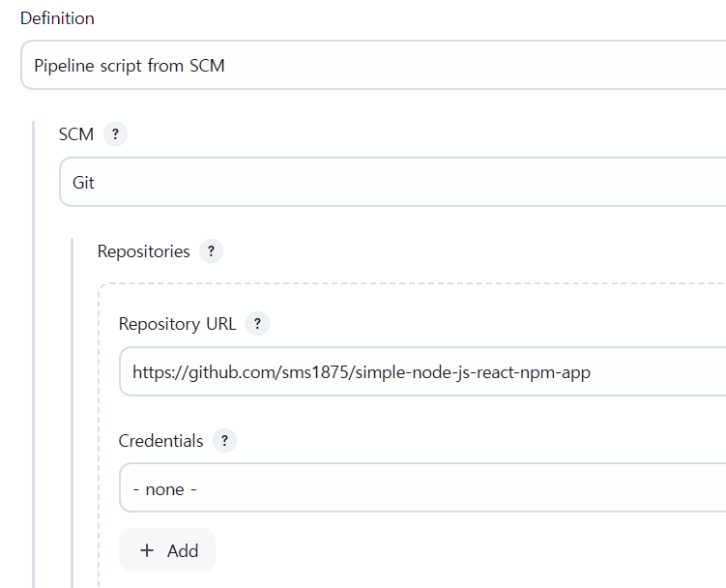Screen dimensions: 726x588
Task: Click 'Pipeline script from SCM' text
Action: pyautogui.click(x=130, y=66)
